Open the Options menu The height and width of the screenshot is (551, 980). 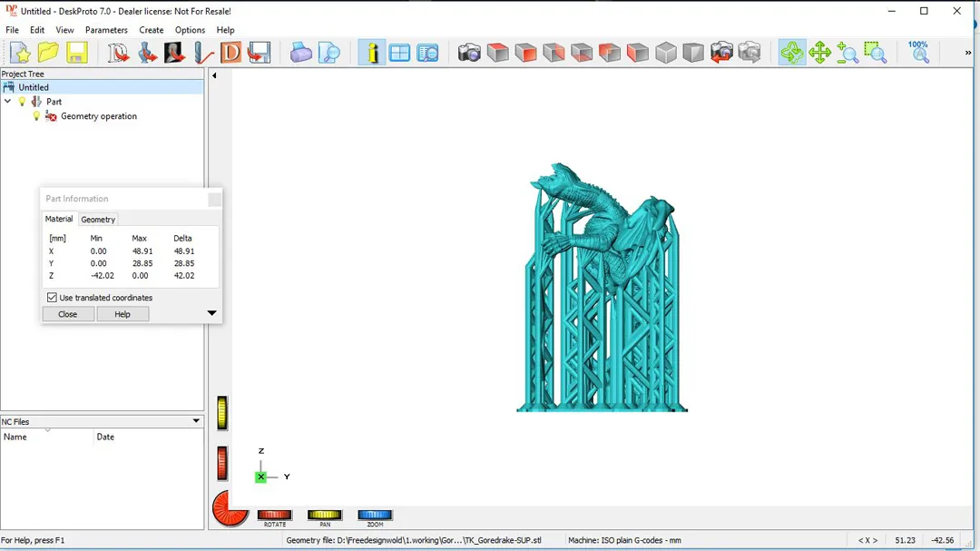[x=190, y=30]
